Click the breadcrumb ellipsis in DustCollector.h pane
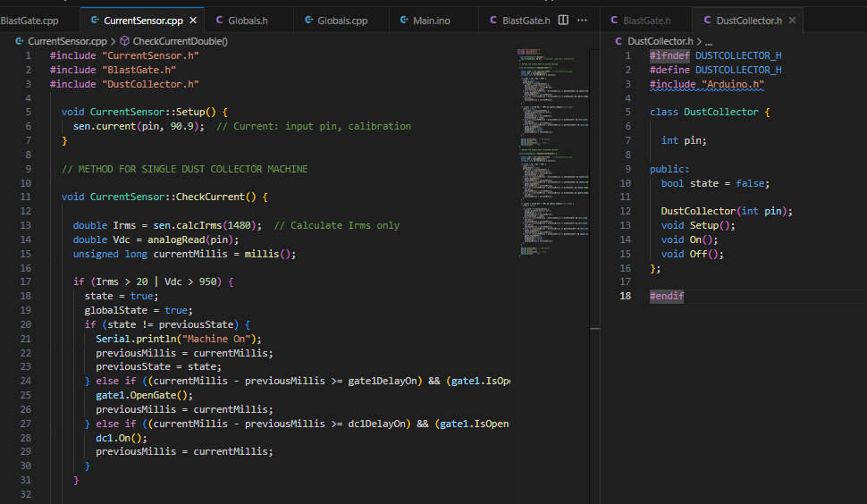The height and width of the screenshot is (504, 867). coord(707,41)
